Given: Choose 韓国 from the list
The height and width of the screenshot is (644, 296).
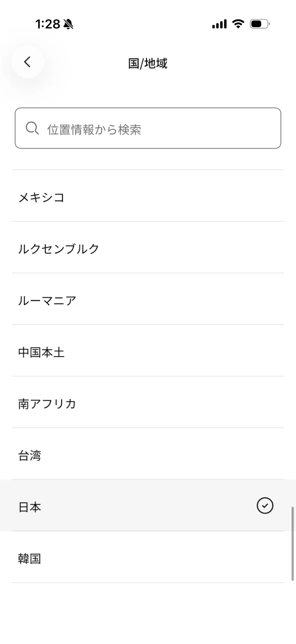Looking at the screenshot, I should tap(148, 557).
